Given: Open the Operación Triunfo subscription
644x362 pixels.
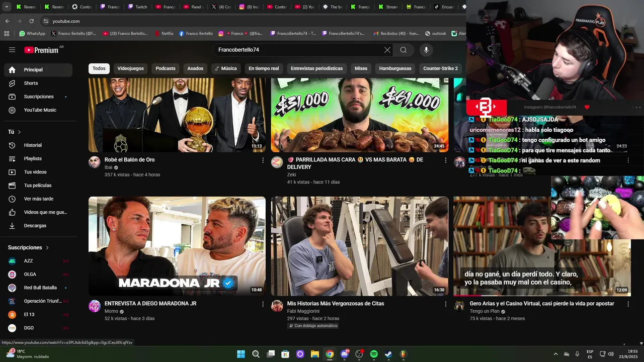Looking at the screenshot, I should point(38,301).
